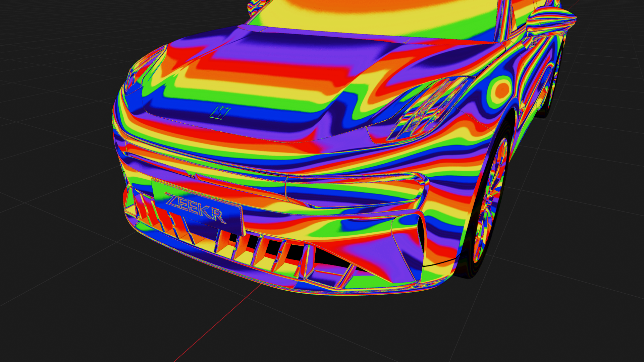The width and height of the screenshot is (644, 362).
Task: Click the ZEEKR lettering on the license plate
Action: (x=196, y=208)
